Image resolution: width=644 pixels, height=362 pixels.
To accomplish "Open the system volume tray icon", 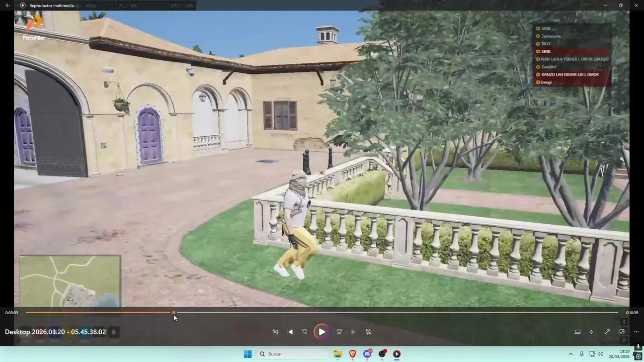I will 600,354.
